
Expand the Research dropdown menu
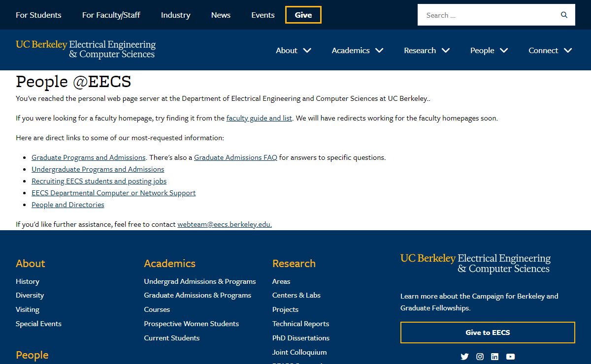427,50
